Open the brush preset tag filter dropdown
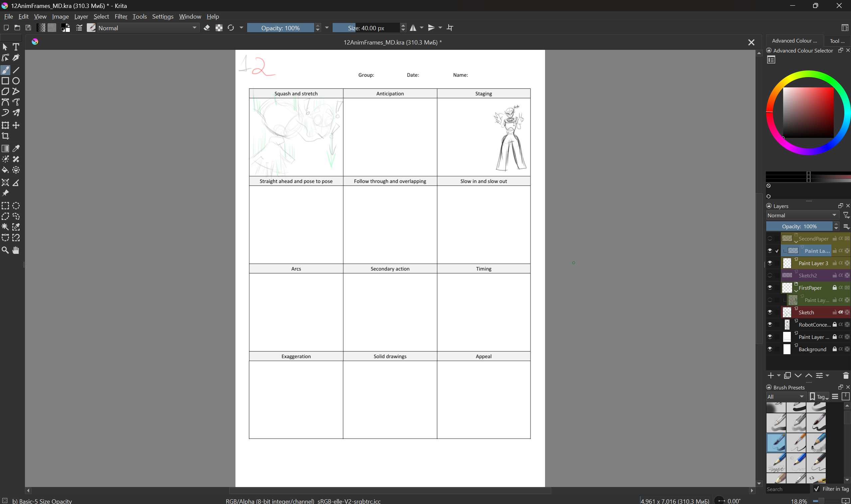 (x=786, y=396)
